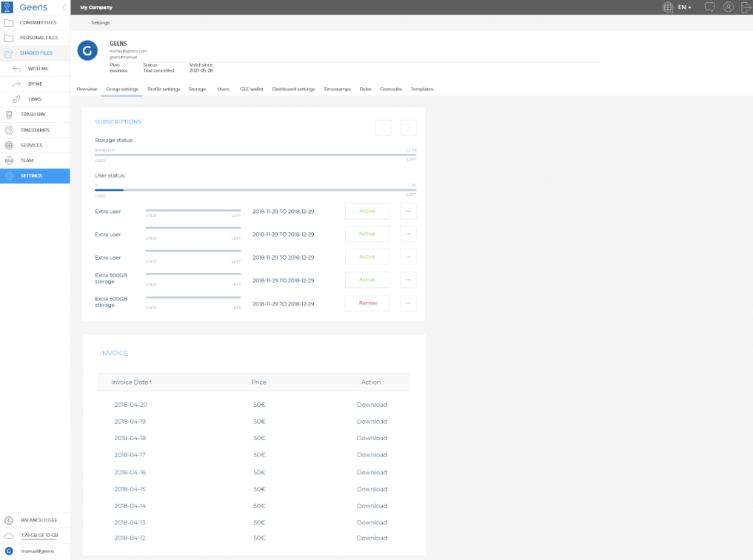Click Active button for second Extra user
Screen dimensions: 753x560
pyautogui.click(x=367, y=235)
